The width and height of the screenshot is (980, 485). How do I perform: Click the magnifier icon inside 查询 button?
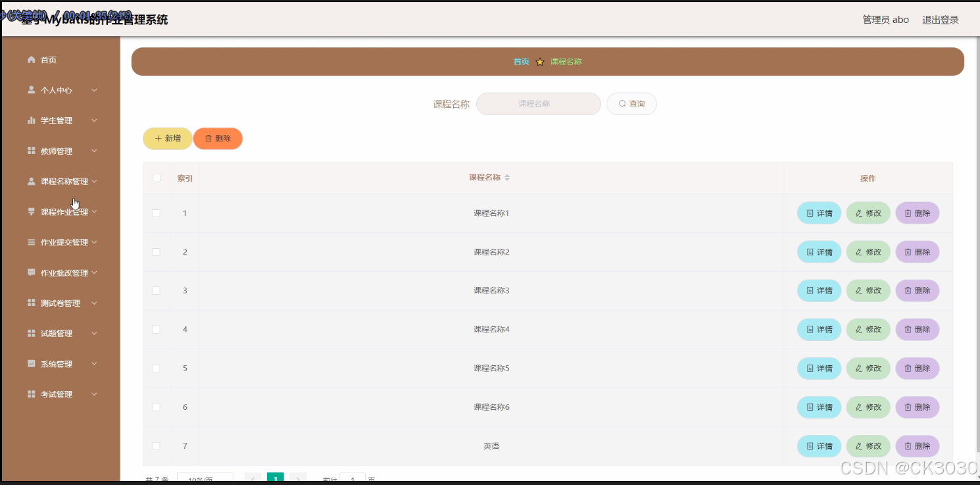coord(622,103)
